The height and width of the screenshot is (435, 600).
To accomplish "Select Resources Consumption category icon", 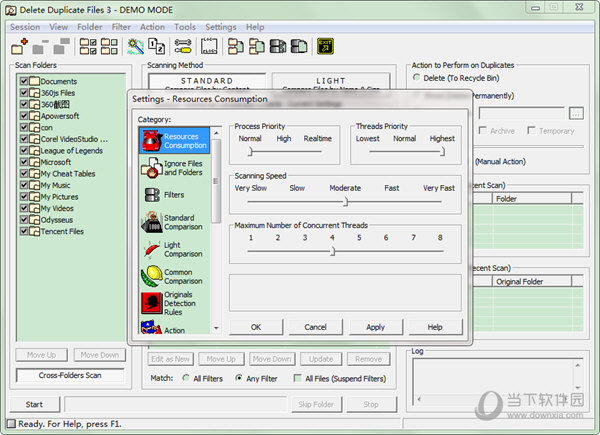I will tap(174, 141).
